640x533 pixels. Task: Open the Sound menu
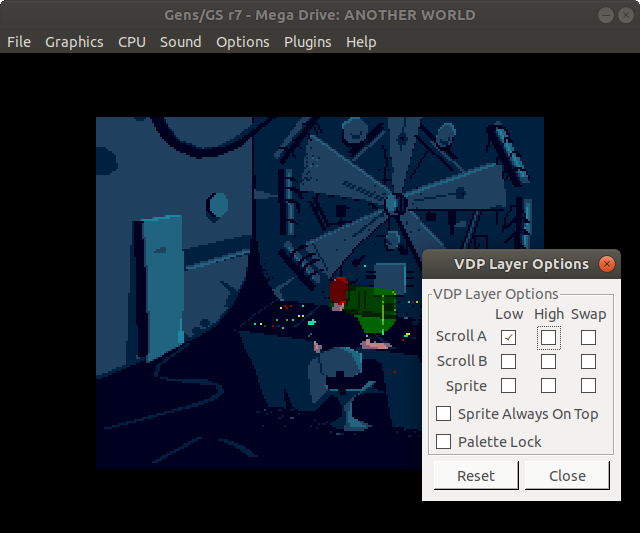[x=181, y=42]
